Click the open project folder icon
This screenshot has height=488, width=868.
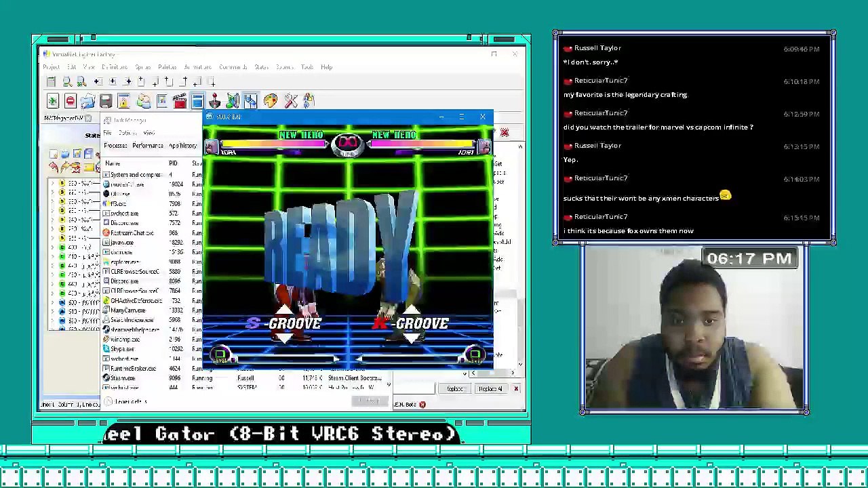[87, 101]
